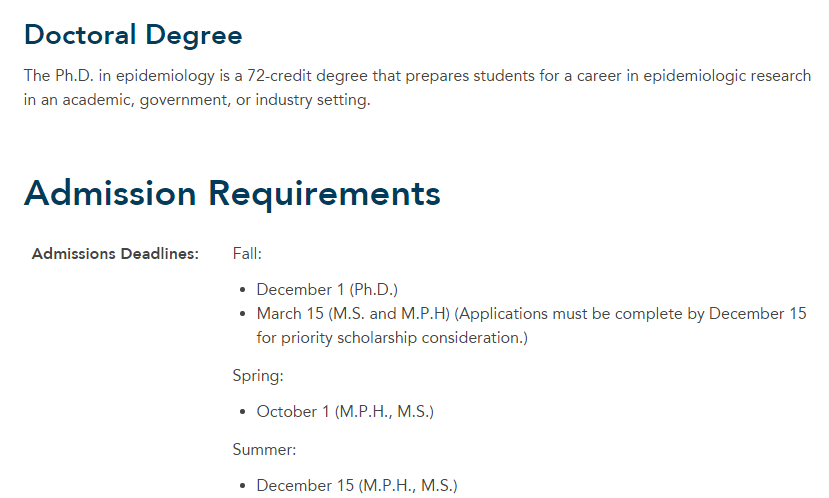Click the "October 1 (M.P.H., M.S.)" spring deadline
Viewport: 829px width, 498px height.
pos(345,412)
